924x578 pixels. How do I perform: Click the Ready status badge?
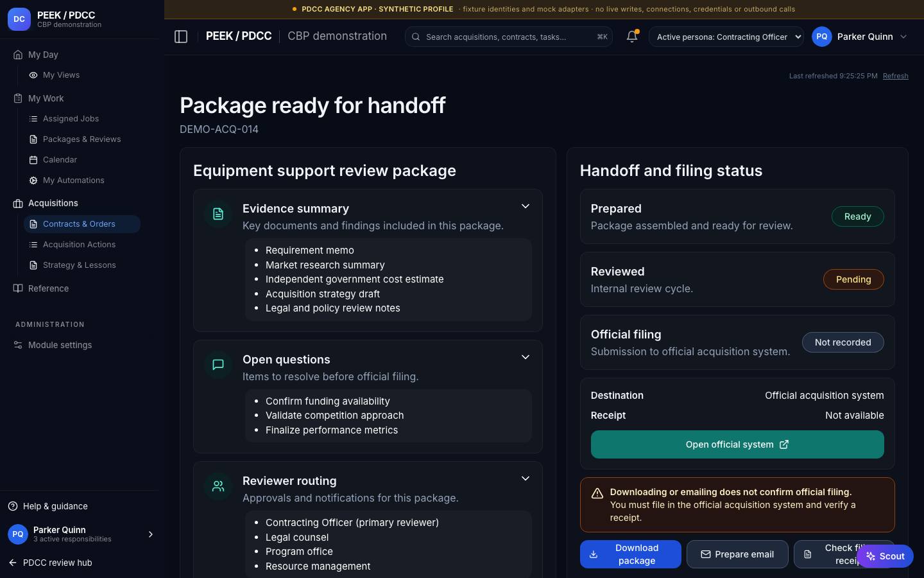[x=858, y=216]
